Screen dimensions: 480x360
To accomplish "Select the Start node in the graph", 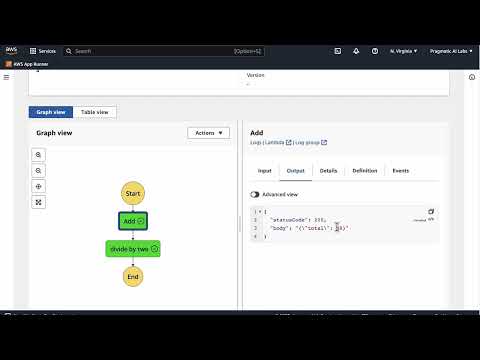I will click(133, 193).
